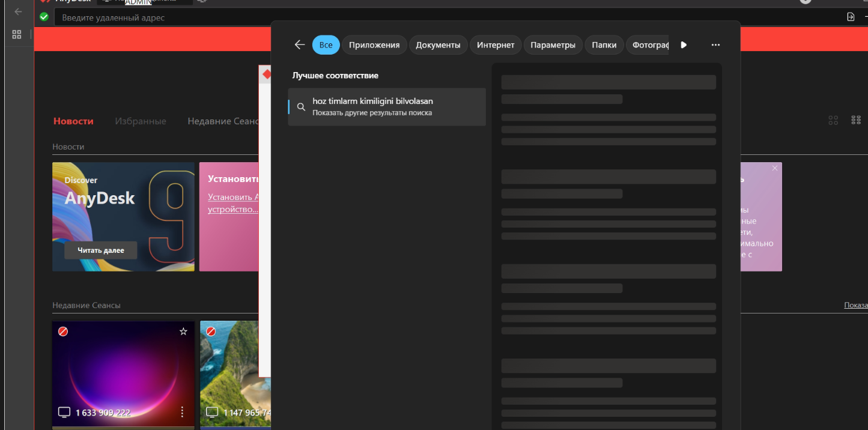Click the file transfer icon beside address bar
The width and height of the screenshot is (868, 430).
click(x=851, y=17)
